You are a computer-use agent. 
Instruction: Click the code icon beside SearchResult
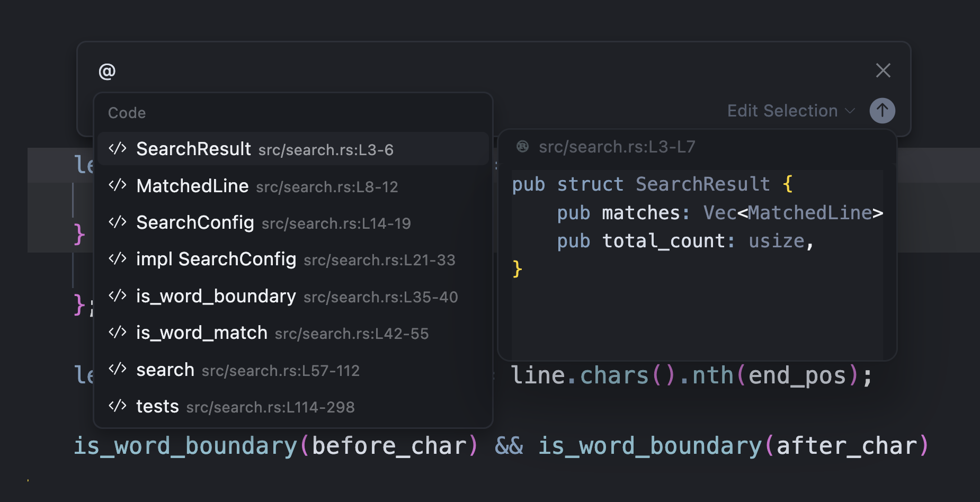click(x=117, y=149)
